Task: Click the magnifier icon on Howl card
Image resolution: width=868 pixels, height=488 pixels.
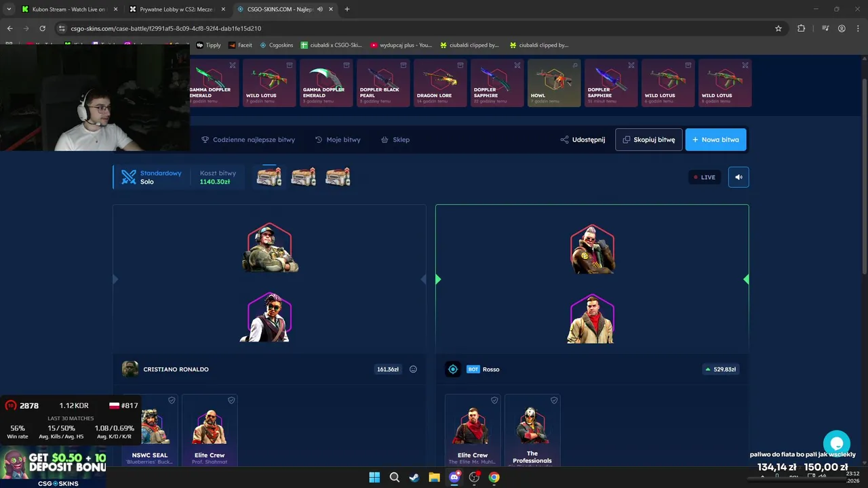Action: coord(574,65)
